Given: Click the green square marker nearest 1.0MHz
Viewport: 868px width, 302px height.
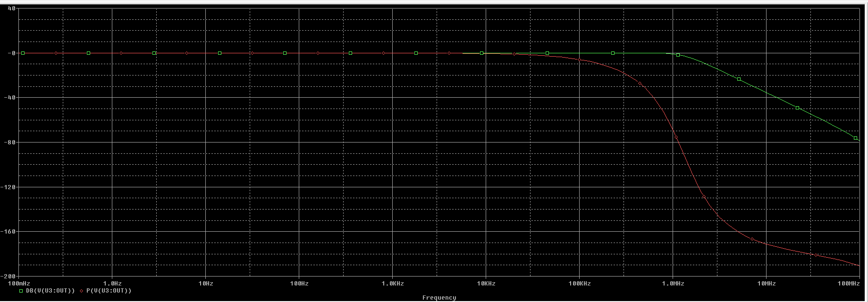Looking at the screenshot, I should [x=678, y=55].
